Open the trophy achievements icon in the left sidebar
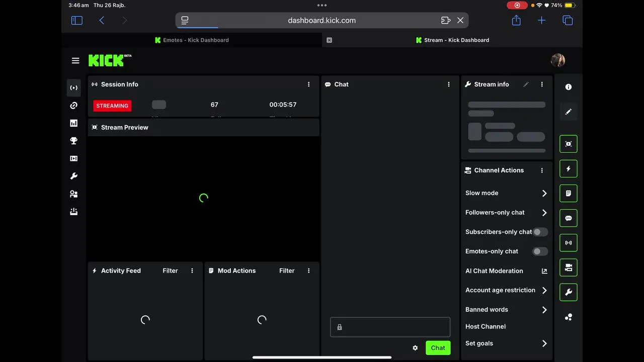Image resolution: width=644 pixels, height=362 pixels. click(x=73, y=141)
